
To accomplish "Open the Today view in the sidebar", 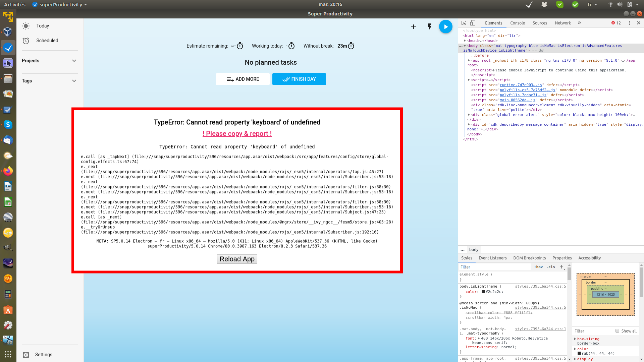I will click(x=43, y=26).
